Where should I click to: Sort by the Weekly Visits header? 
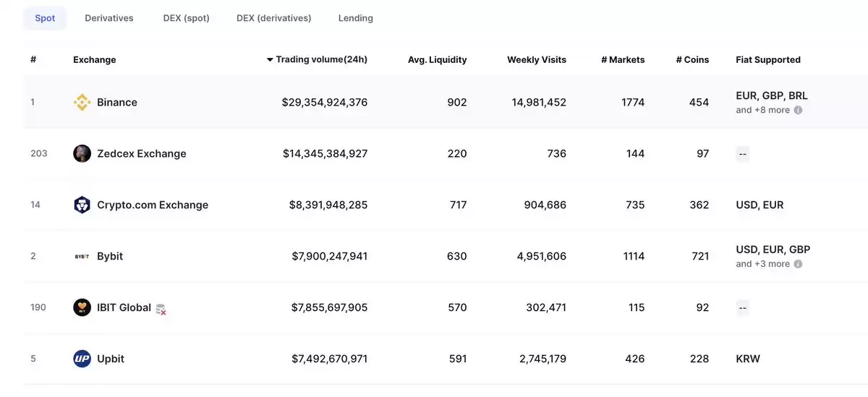click(x=537, y=60)
